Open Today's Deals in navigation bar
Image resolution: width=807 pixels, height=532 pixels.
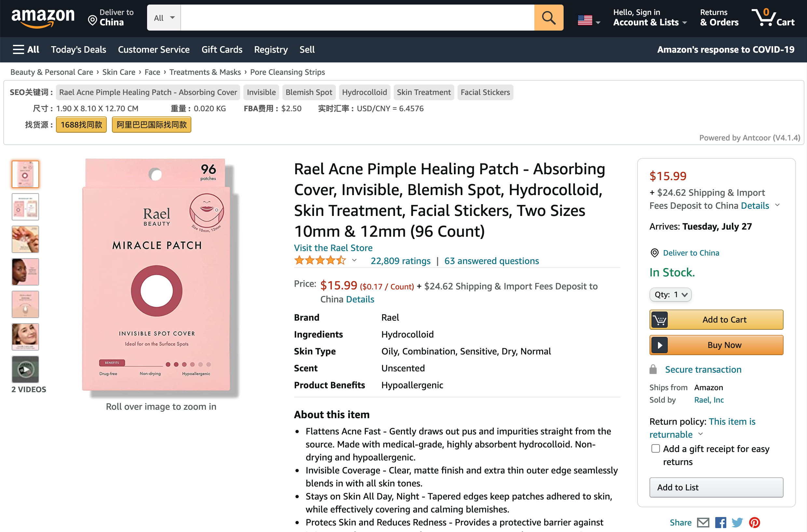click(78, 49)
